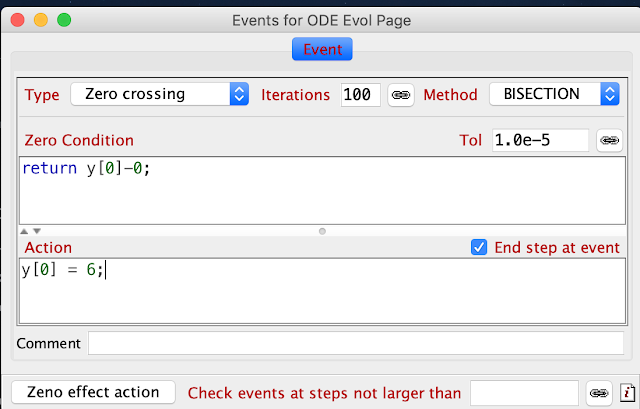Focus the Zero Condition code editor
The image size is (640, 409).
pyautogui.click(x=322, y=190)
